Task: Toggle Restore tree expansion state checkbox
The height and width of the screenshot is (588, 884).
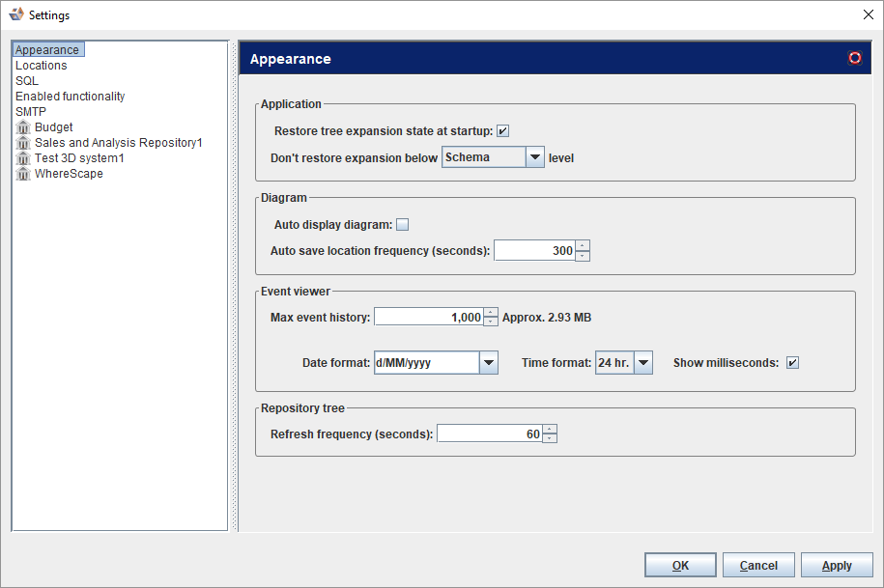Action: coord(503,131)
